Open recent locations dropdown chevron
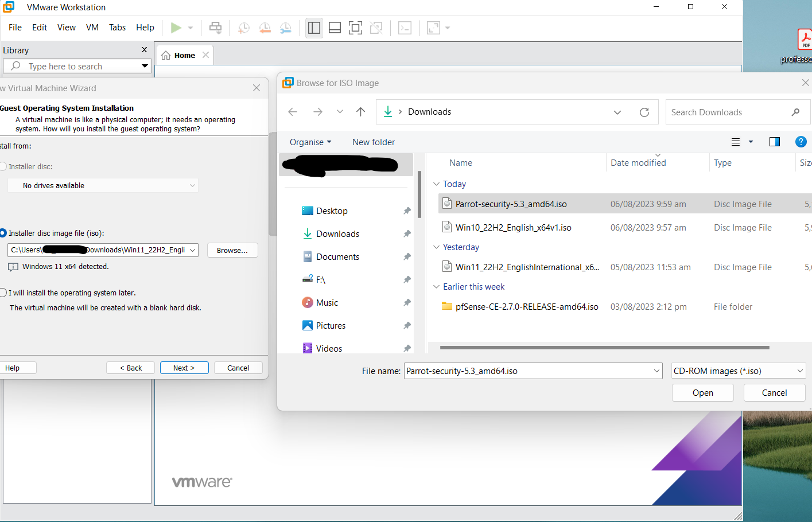The height and width of the screenshot is (522, 812). (x=340, y=112)
